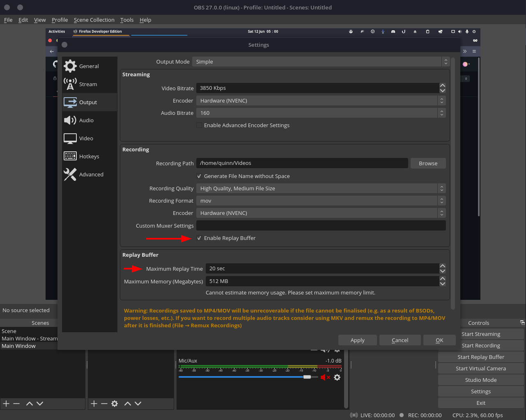
Task: Select the Output settings section
Action: click(90, 102)
